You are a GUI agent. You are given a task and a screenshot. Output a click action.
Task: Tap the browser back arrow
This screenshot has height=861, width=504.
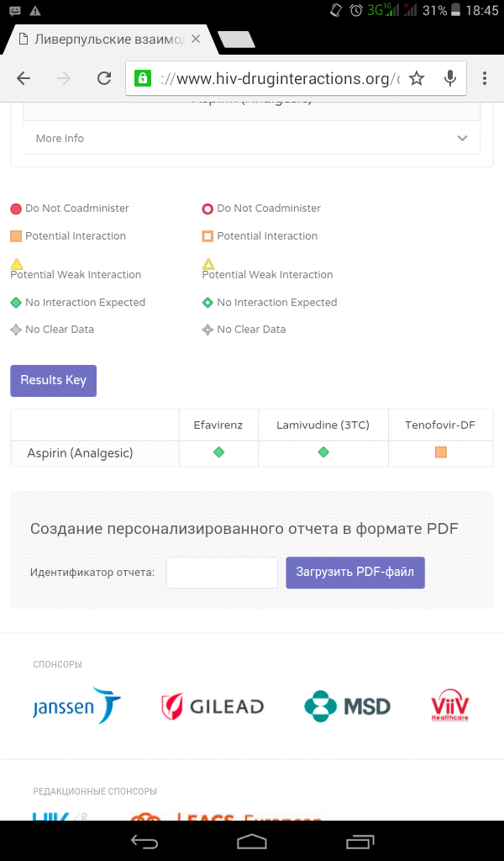(x=24, y=78)
